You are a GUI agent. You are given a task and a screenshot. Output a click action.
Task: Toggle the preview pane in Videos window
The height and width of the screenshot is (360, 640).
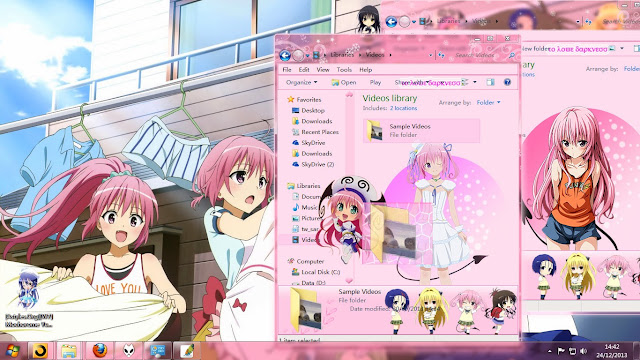pos(490,82)
